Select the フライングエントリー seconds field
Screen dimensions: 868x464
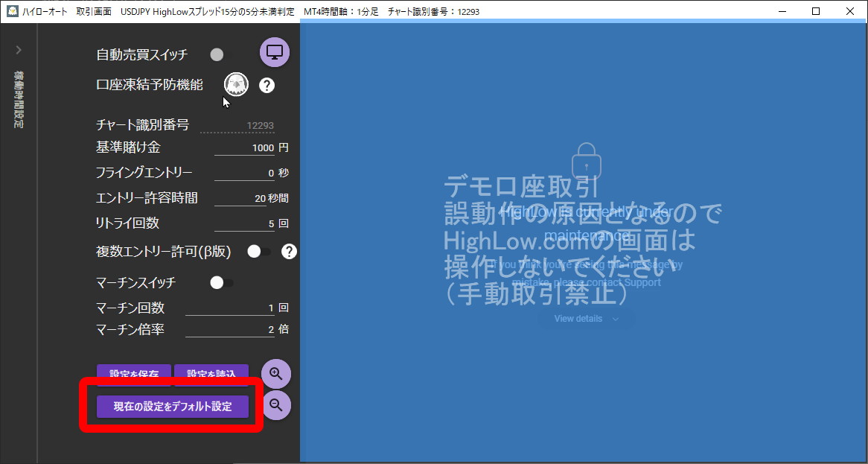244,174
